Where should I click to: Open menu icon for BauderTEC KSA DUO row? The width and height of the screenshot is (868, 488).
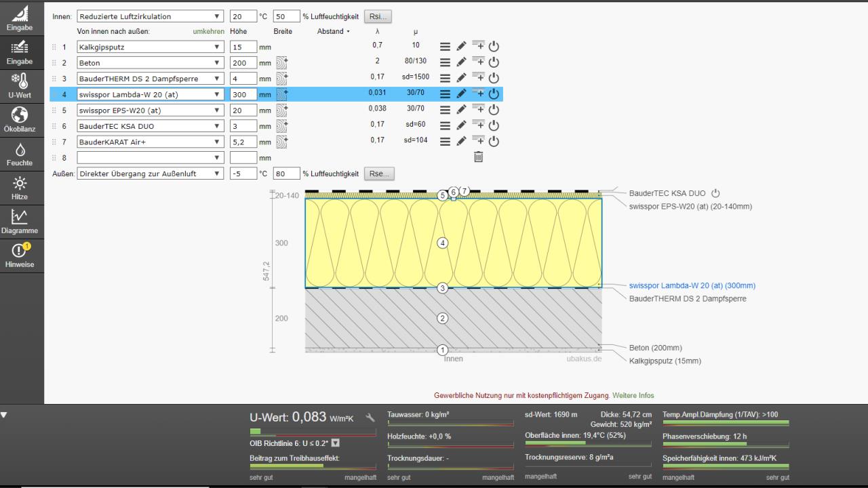pyautogui.click(x=446, y=125)
